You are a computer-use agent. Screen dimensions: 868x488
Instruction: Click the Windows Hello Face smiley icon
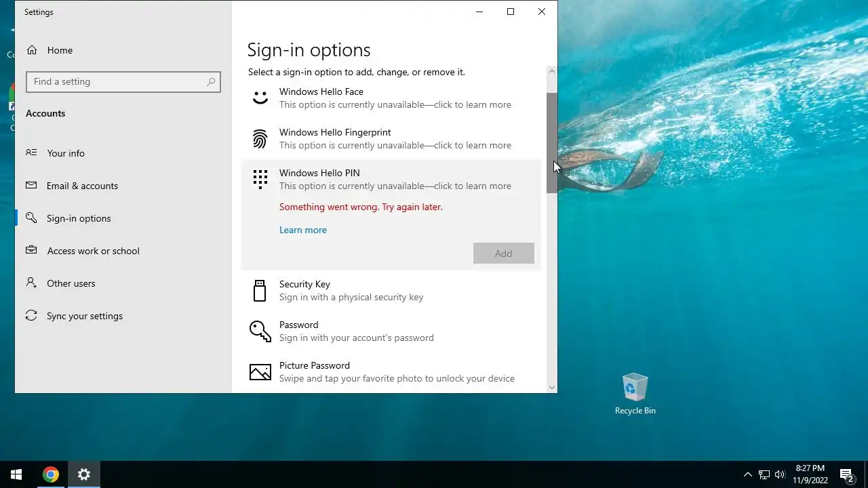(x=260, y=98)
